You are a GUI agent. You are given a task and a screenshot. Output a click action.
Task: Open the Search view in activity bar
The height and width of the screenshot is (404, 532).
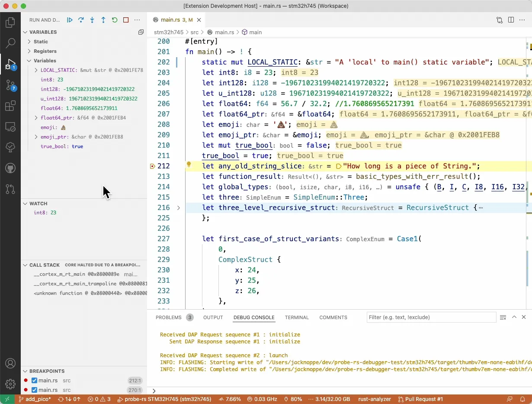coord(10,43)
